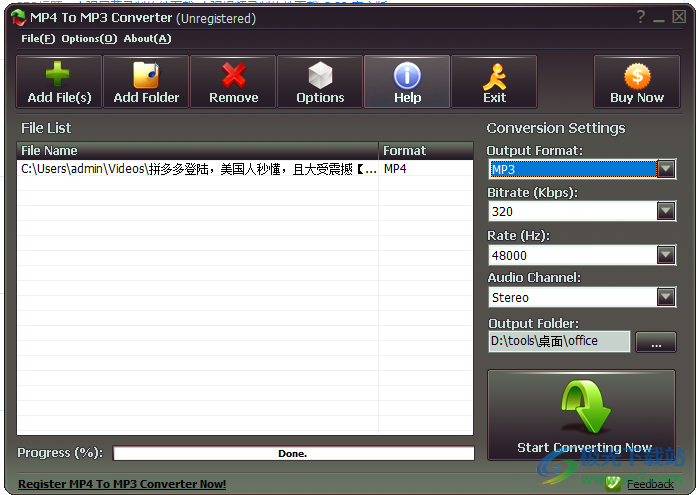Click the green Feedback icon
The height and width of the screenshot is (495, 696).
coord(613,483)
